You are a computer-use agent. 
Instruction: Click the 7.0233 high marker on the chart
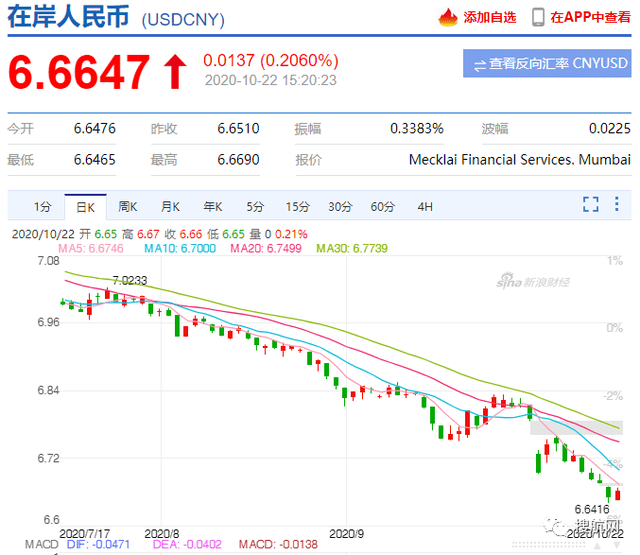click(x=130, y=280)
